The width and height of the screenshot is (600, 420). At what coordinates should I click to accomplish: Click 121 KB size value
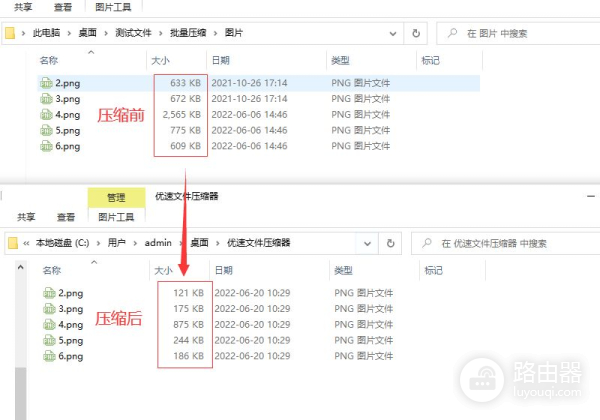189,293
